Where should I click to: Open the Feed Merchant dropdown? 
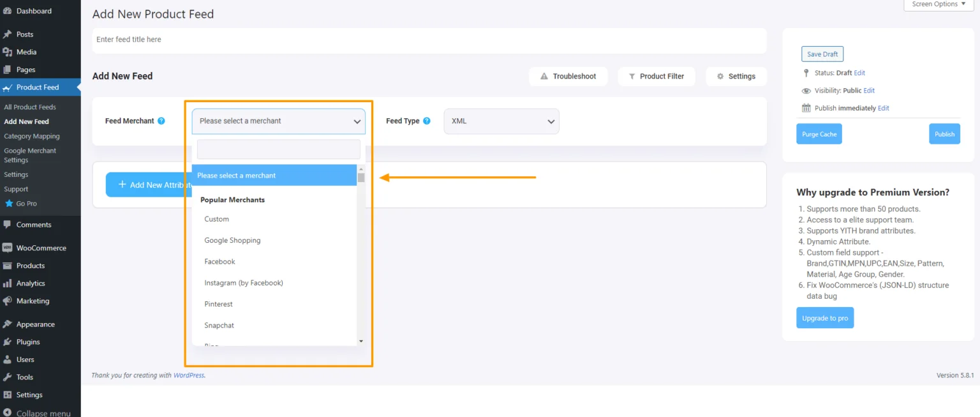[x=279, y=121]
